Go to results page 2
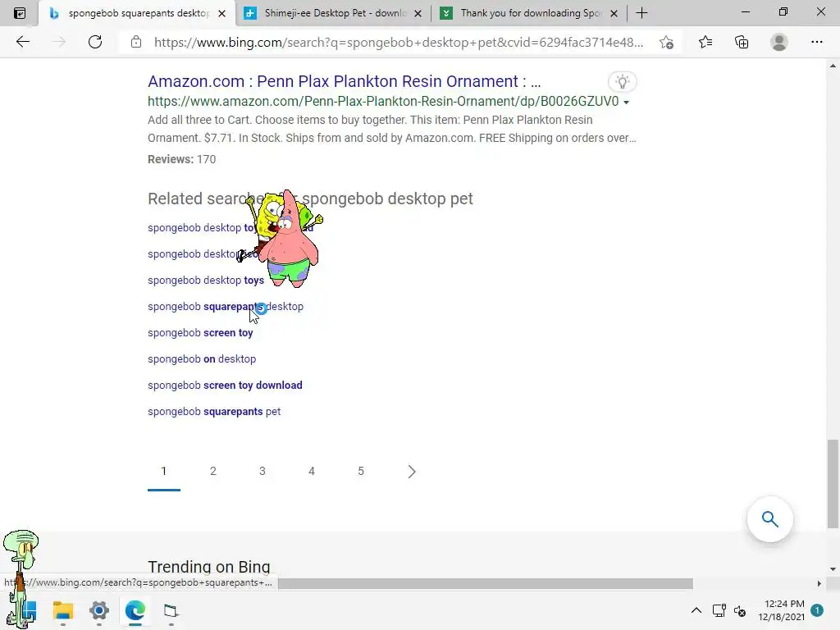Viewport: 840px width, 630px height. [x=213, y=471]
